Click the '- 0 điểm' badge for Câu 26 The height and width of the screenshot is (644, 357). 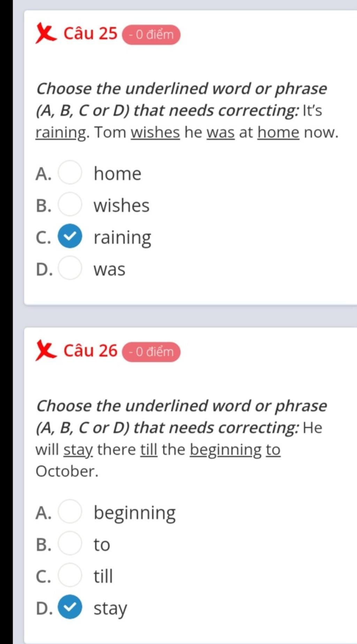151,352
